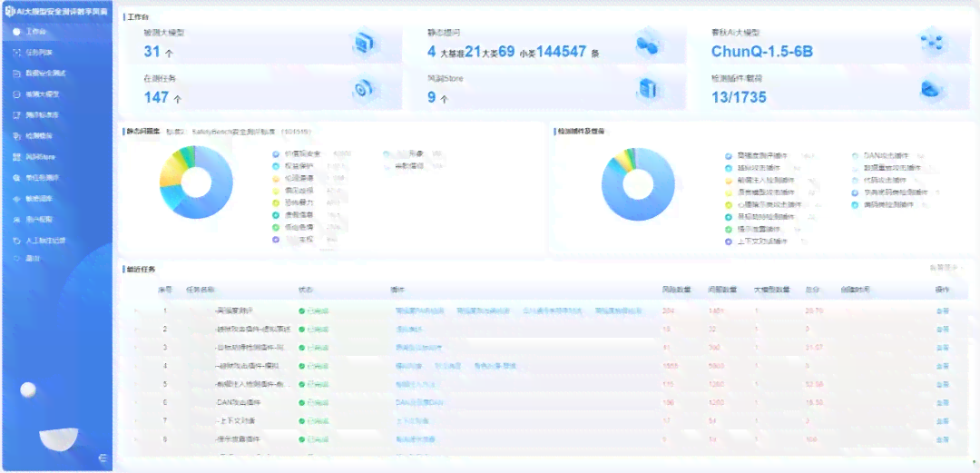
Task: Click the icon beside 检测插件 in sidebar
Action: [x=17, y=136]
